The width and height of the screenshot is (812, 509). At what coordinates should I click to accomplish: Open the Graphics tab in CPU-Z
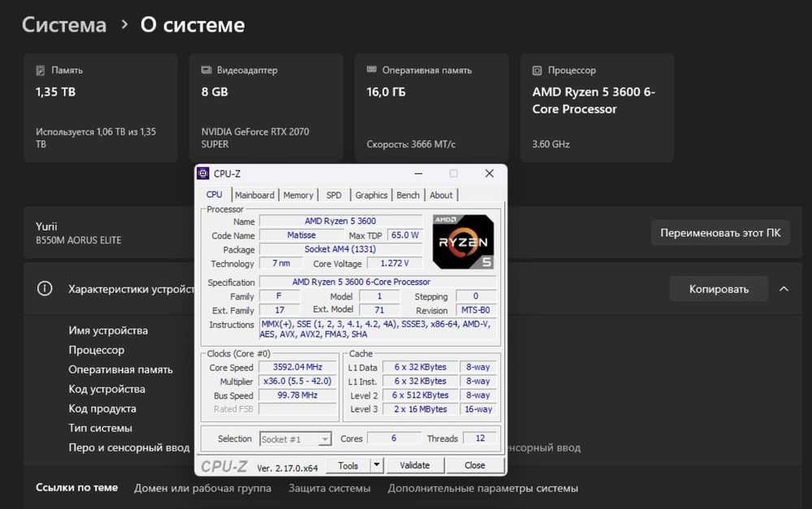coord(371,195)
